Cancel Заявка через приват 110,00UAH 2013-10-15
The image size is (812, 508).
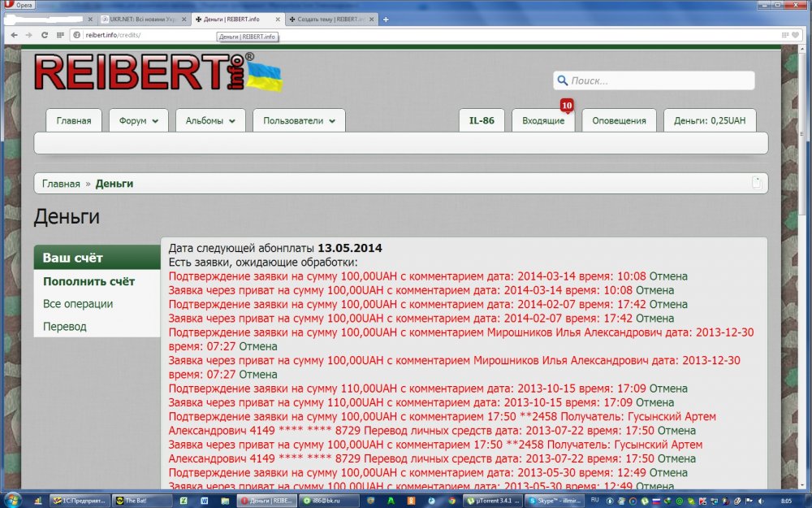tap(654, 402)
